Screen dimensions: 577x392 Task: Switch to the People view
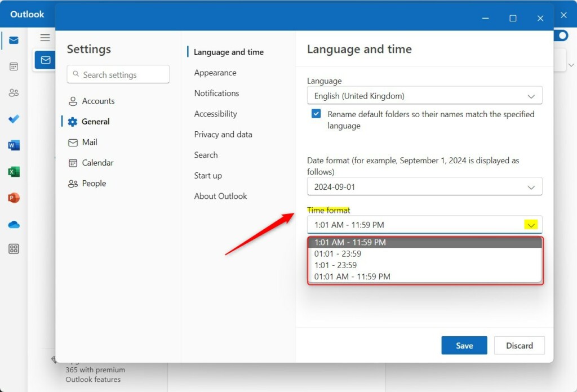tap(13, 92)
